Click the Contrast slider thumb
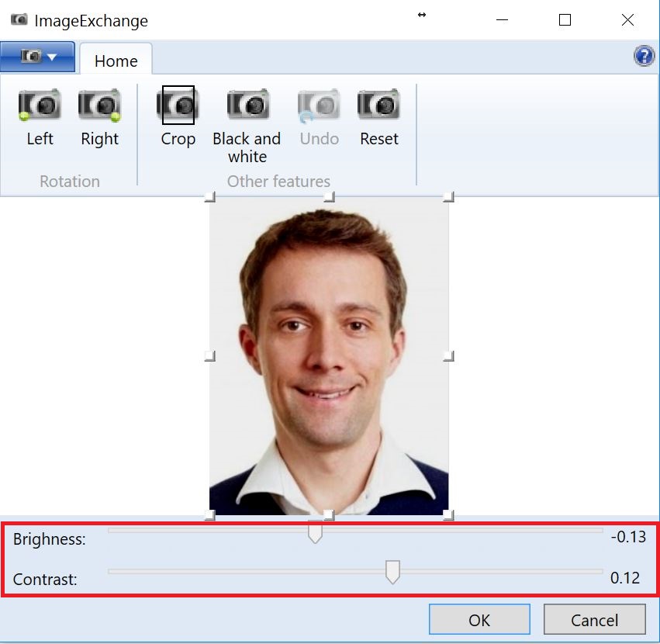Screen dimensions: 660x644 tap(393, 573)
